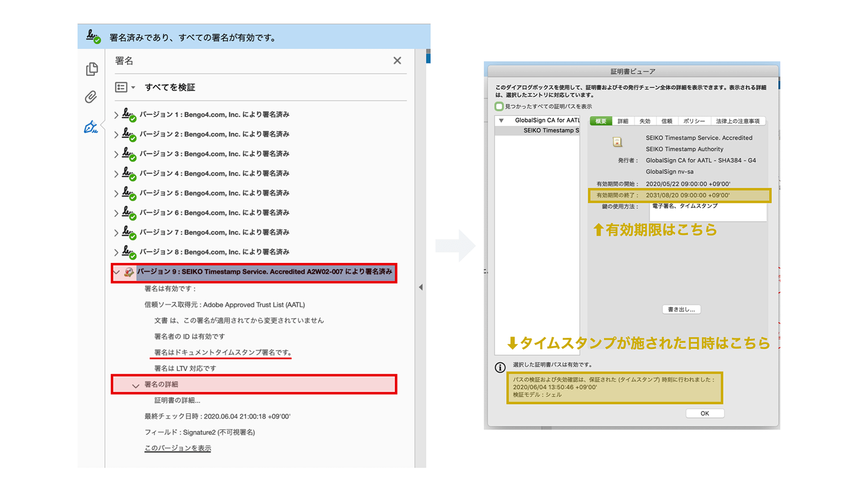The image size is (868, 488).
Task: Click the signature icon of バージョン 8
Action: click(129, 252)
